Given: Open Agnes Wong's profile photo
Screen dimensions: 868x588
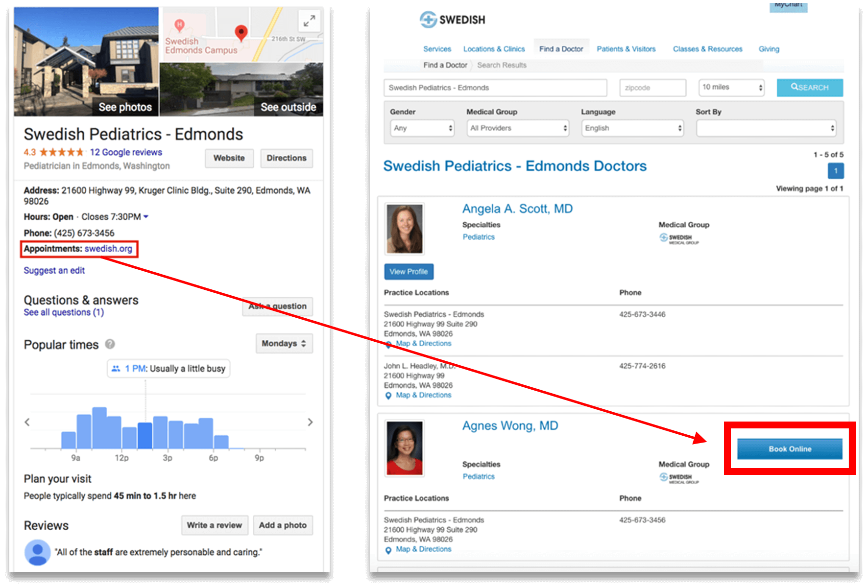Looking at the screenshot, I should [x=405, y=448].
